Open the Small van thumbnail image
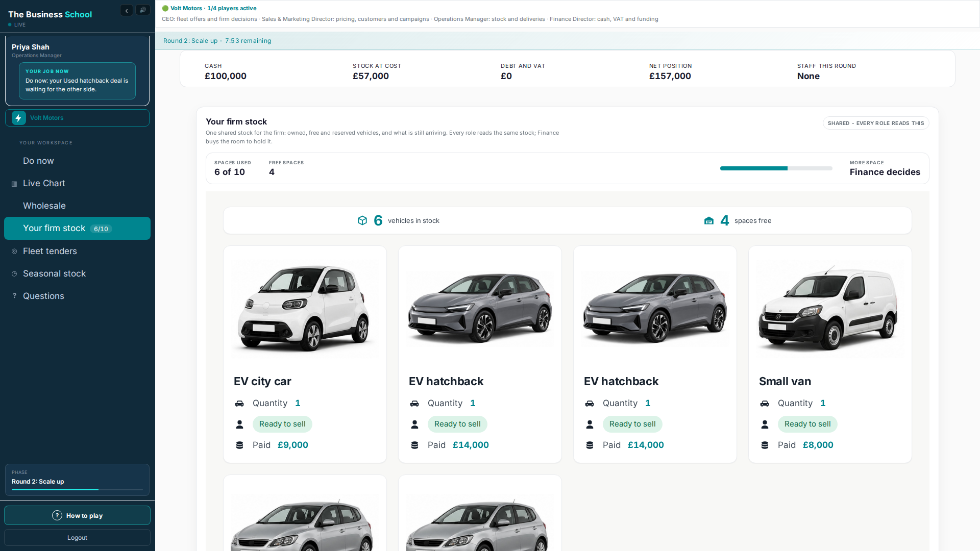The height and width of the screenshot is (551, 980). 830,308
